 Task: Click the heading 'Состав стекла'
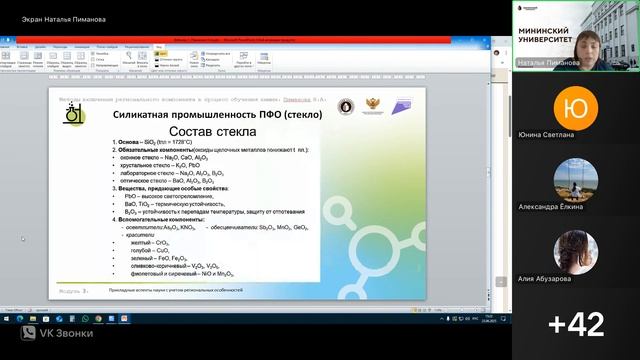coord(213,131)
